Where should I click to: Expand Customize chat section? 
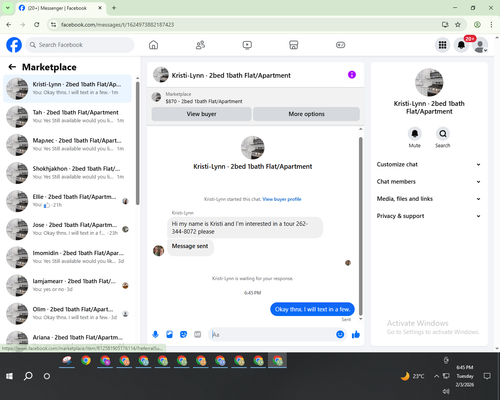pos(429,164)
